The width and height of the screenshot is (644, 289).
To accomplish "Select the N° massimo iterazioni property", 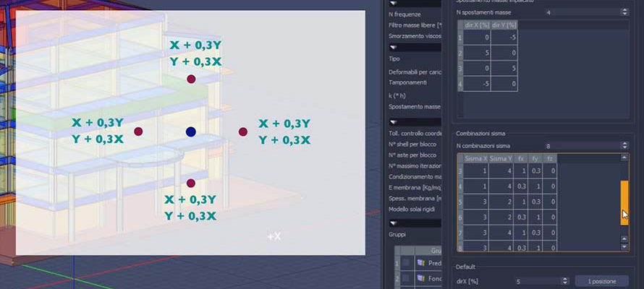I will (415, 166).
